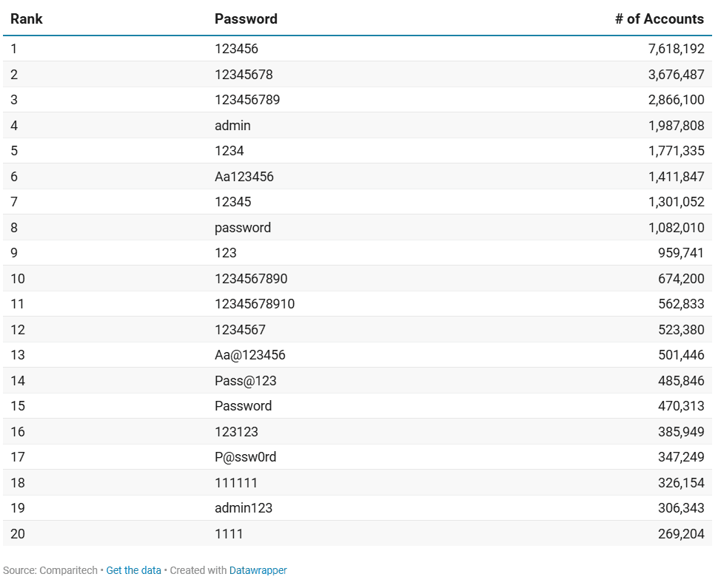Select the 'Pass@123' password cell
721x588 pixels.
tap(245, 381)
